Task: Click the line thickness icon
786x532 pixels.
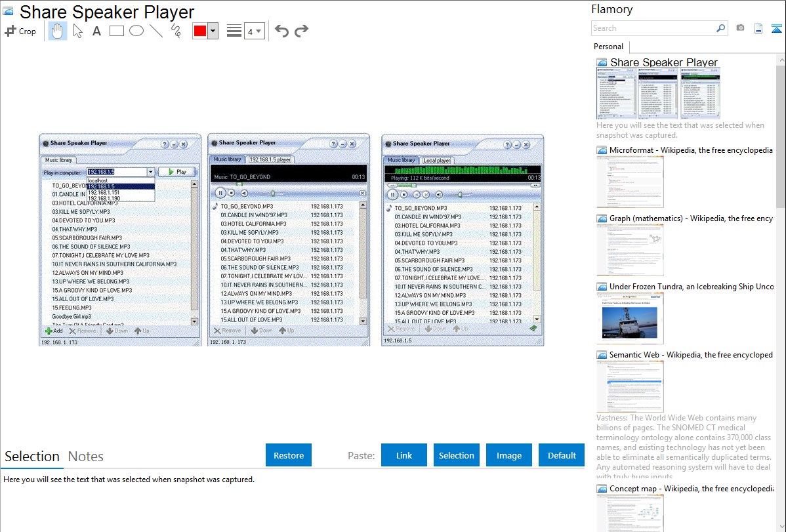Action: pos(234,31)
